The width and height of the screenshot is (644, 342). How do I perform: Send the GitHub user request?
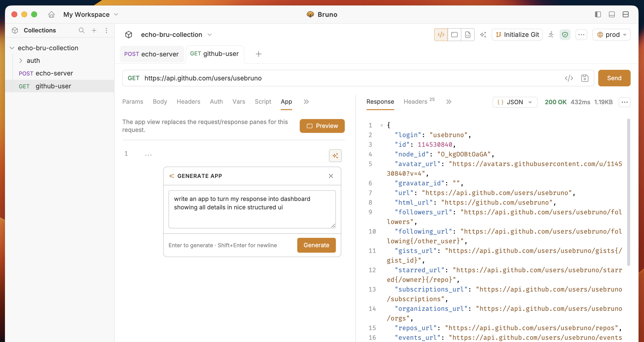614,78
